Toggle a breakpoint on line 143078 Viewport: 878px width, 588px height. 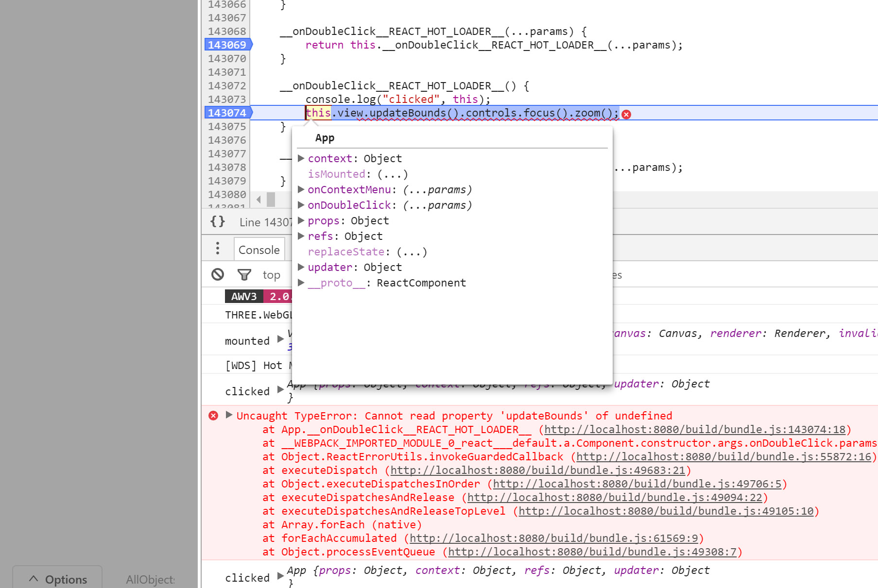pyautogui.click(x=227, y=167)
